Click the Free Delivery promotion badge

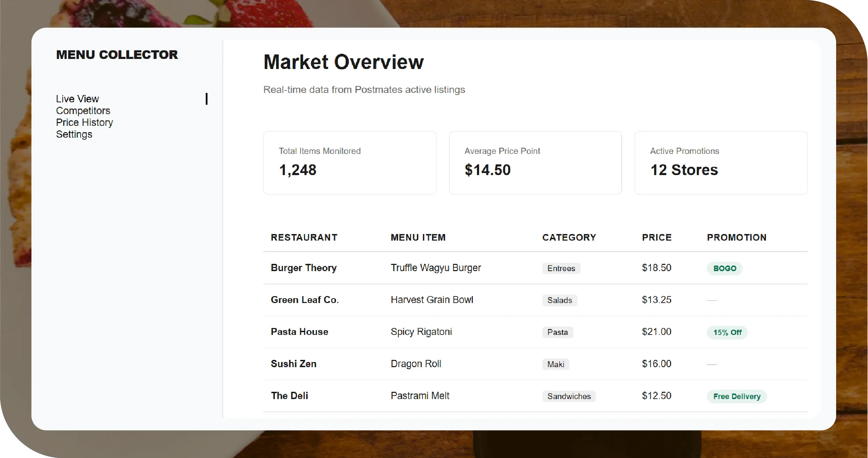pyautogui.click(x=737, y=396)
